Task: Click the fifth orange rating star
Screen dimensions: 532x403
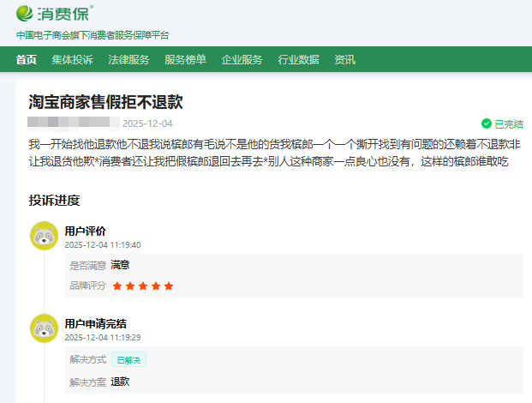Action: click(x=169, y=286)
